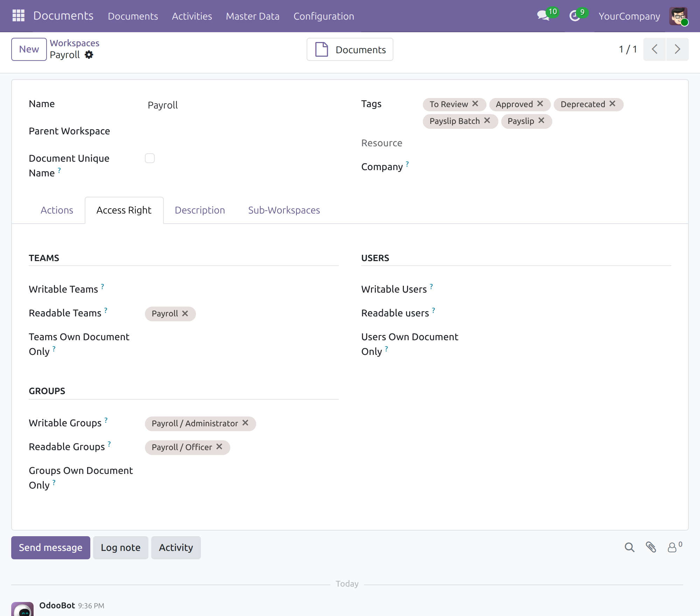The width and height of the screenshot is (700, 616).
Task: Remove the Payslip Batch tag
Action: [x=487, y=120]
